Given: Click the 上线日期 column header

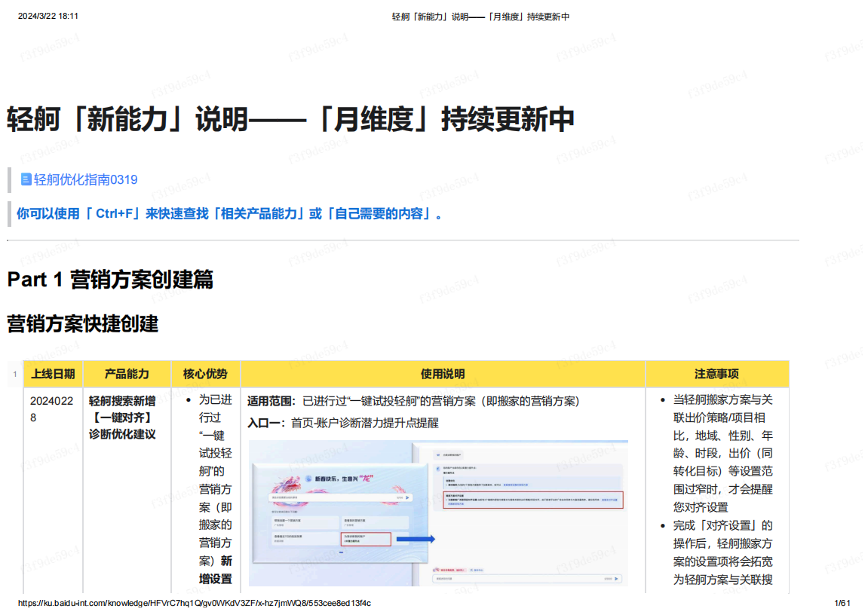Looking at the screenshot, I should pos(53,374).
